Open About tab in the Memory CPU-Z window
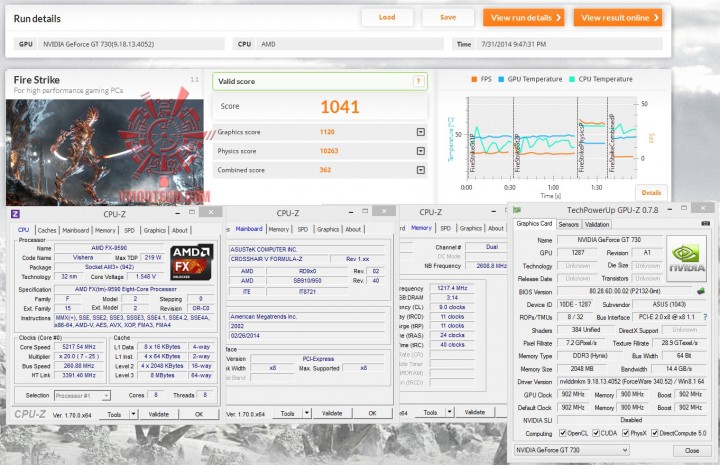Screen dimensions: 720x465 (496, 228)
